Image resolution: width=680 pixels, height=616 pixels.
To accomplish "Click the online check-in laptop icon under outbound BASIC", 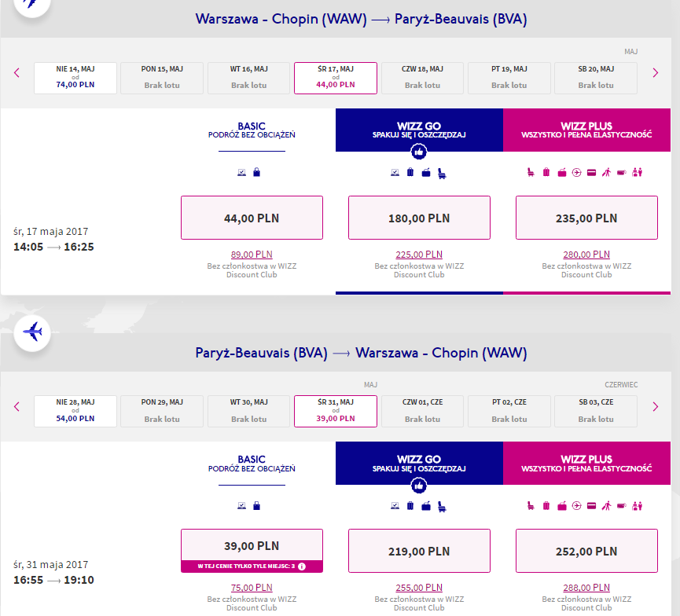I will [x=241, y=173].
